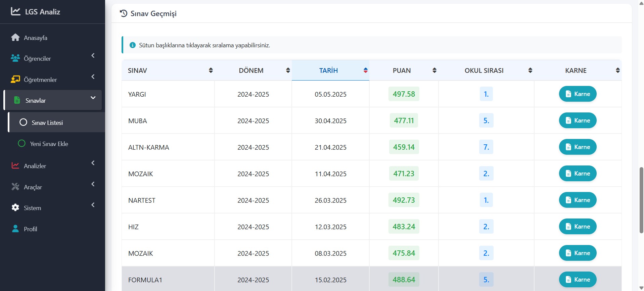Viewport: 644px width, 291px height.
Task: Select the Yeni Sınav Ekle circle
Action: pyautogui.click(x=21, y=144)
